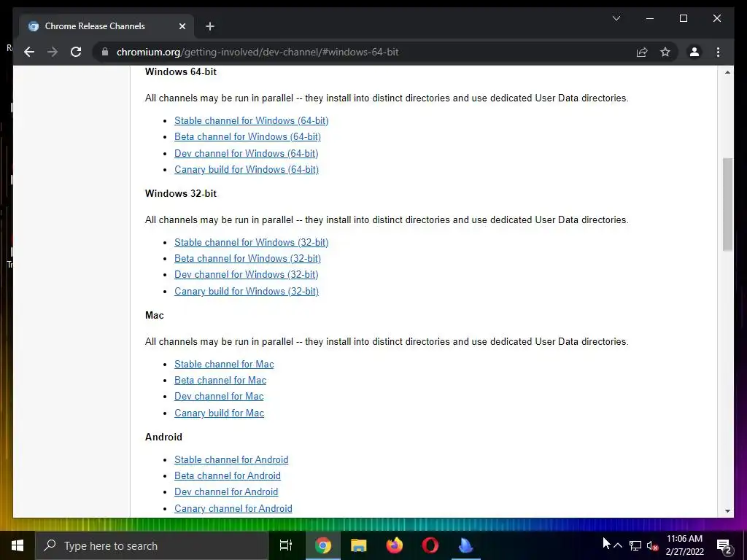Open Dev channel for Windows (64-bit)
The height and width of the screenshot is (560, 747).
tap(246, 153)
